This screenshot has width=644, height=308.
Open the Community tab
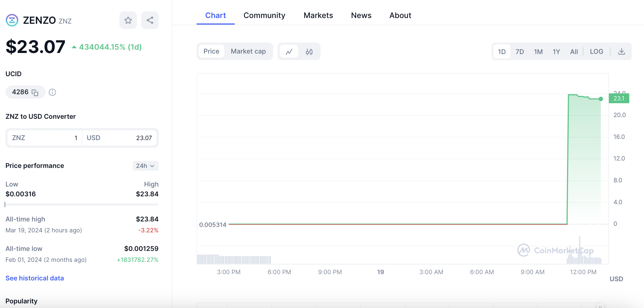click(x=264, y=15)
